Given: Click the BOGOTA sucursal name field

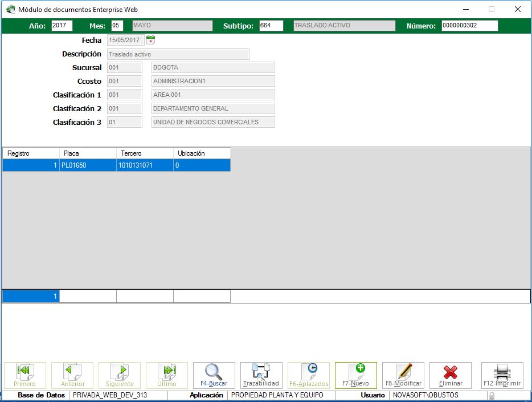Looking at the screenshot, I should coord(213,67).
